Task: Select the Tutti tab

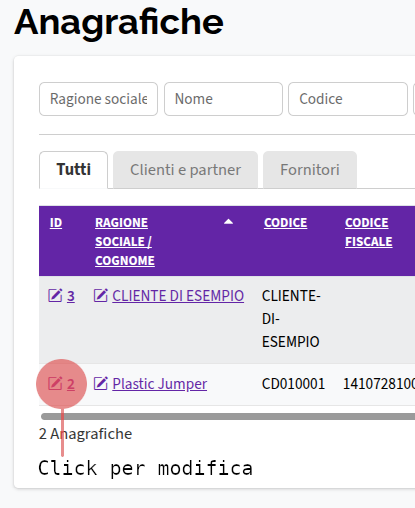Action: pos(73,170)
